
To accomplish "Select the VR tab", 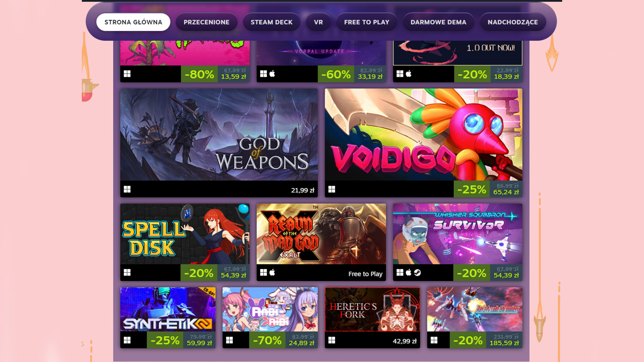I will tap(318, 22).
